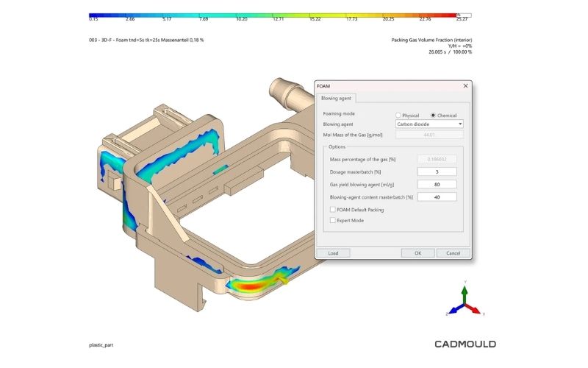Image resolution: width=588 pixels, height=368 pixels.
Task: Enable the Expert Mode checkbox
Action: [x=333, y=220]
